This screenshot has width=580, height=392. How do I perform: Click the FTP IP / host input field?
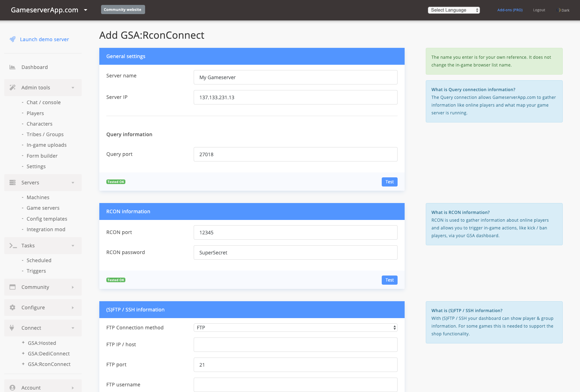click(x=295, y=345)
